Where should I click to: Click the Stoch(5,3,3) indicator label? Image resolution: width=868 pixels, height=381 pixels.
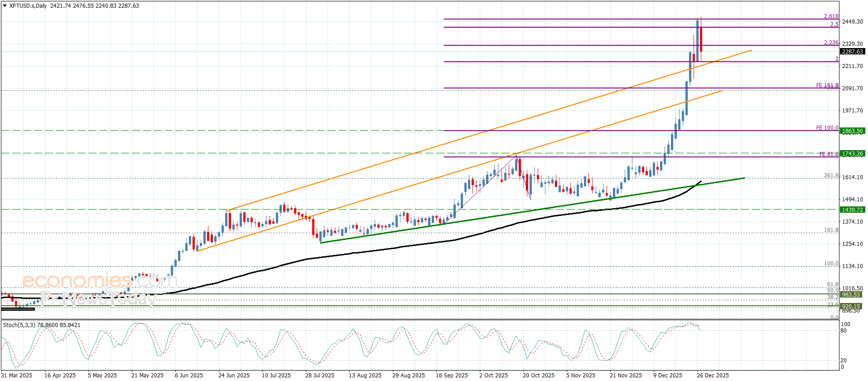pyautogui.click(x=19, y=325)
